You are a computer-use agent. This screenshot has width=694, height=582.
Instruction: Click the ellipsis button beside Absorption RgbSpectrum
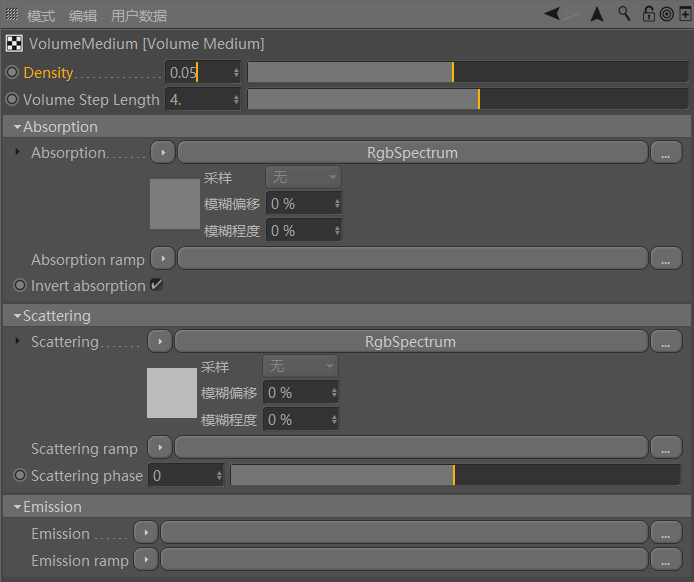(x=665, y=153)
